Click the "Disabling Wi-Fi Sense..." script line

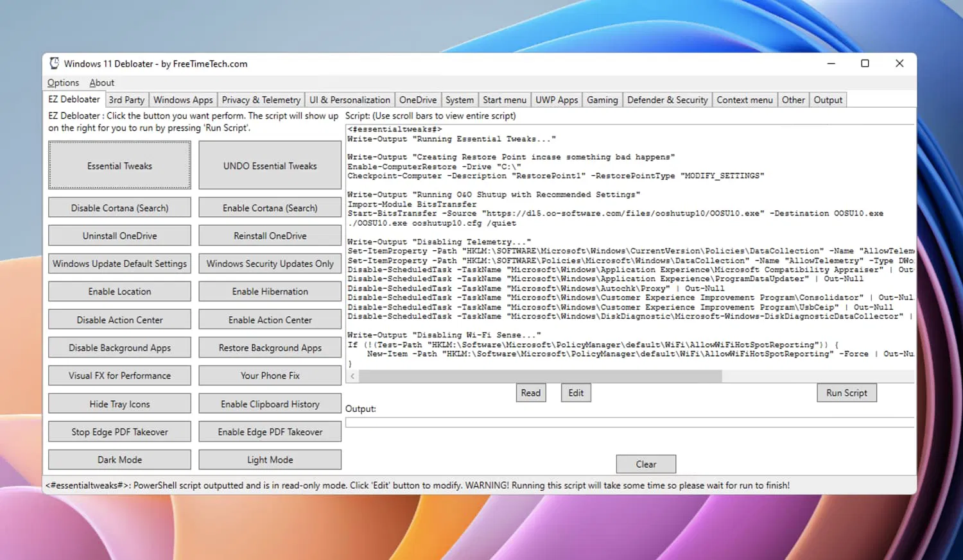[x=444, y=335]
